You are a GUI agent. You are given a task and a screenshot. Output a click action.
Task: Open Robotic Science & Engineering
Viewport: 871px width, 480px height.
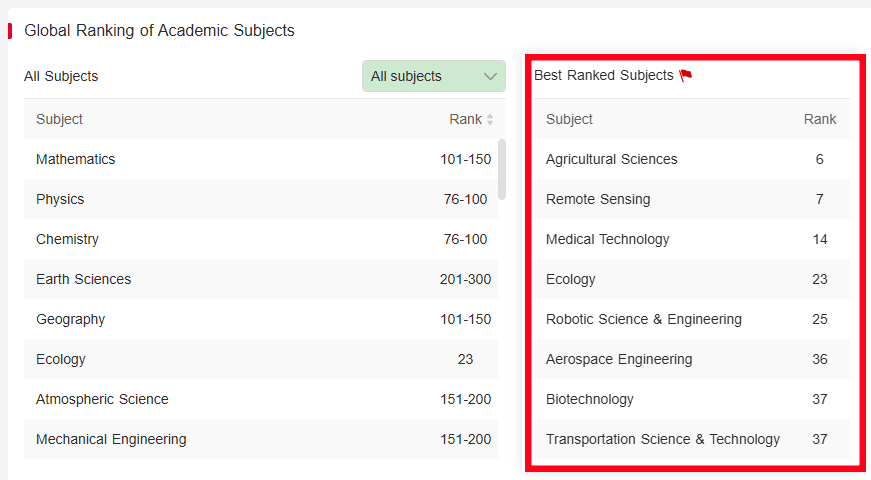tap(644, 319)
